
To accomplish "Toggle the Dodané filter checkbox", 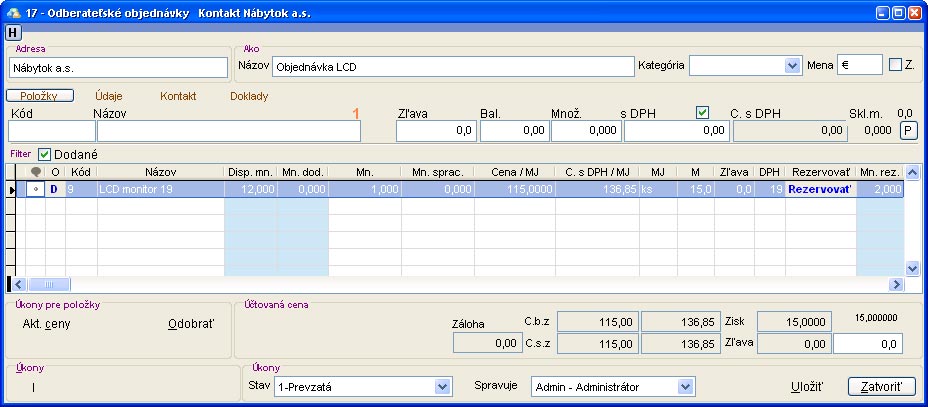I will click(45, 154).
